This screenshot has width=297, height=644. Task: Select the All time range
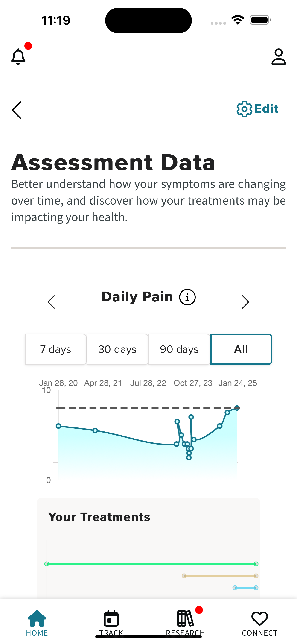click(x=241, y=349)
